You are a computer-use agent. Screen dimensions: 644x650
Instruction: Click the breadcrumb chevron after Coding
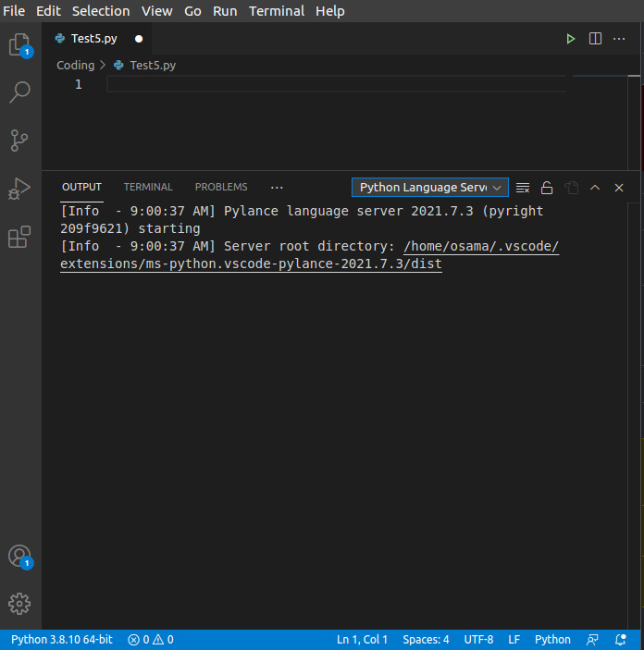pos(103,65)
